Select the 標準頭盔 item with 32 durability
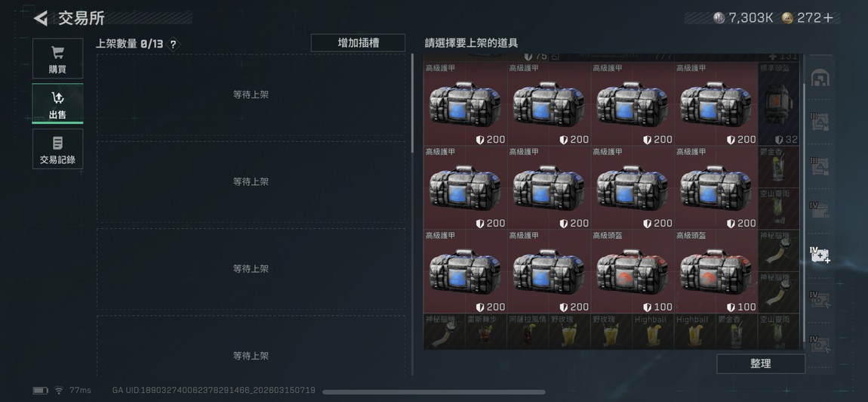The image size is (868, 402). point(778,104)
